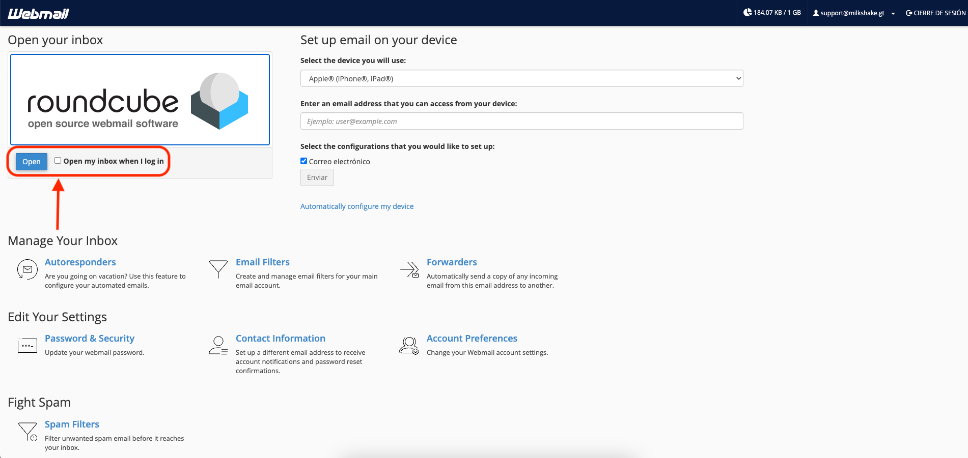Click the Webmail logo

point(38,13)
